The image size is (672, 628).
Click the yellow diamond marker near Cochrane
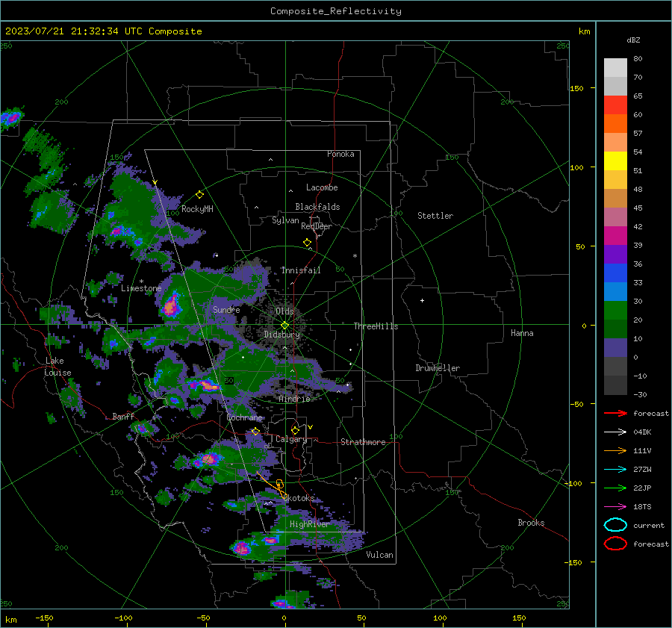pyautogui.click(x=256, y=431)
